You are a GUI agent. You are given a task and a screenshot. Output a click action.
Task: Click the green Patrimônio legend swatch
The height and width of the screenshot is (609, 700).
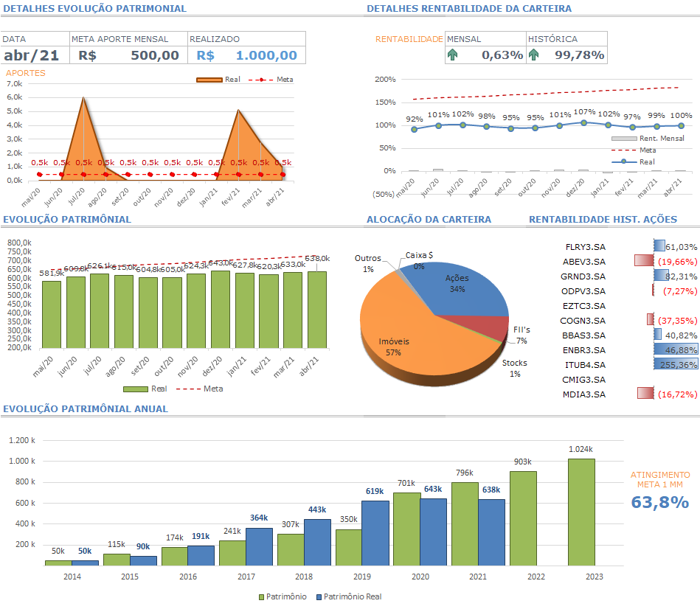point(262,597)
